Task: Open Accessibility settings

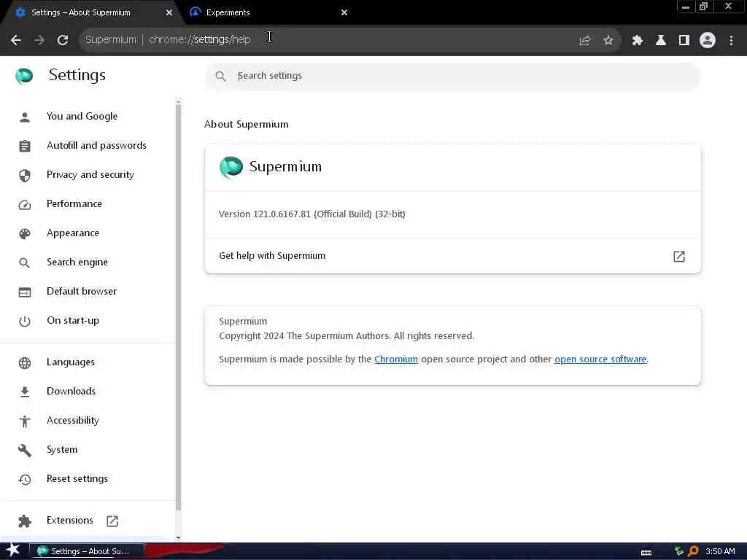Action: [73, 421]
